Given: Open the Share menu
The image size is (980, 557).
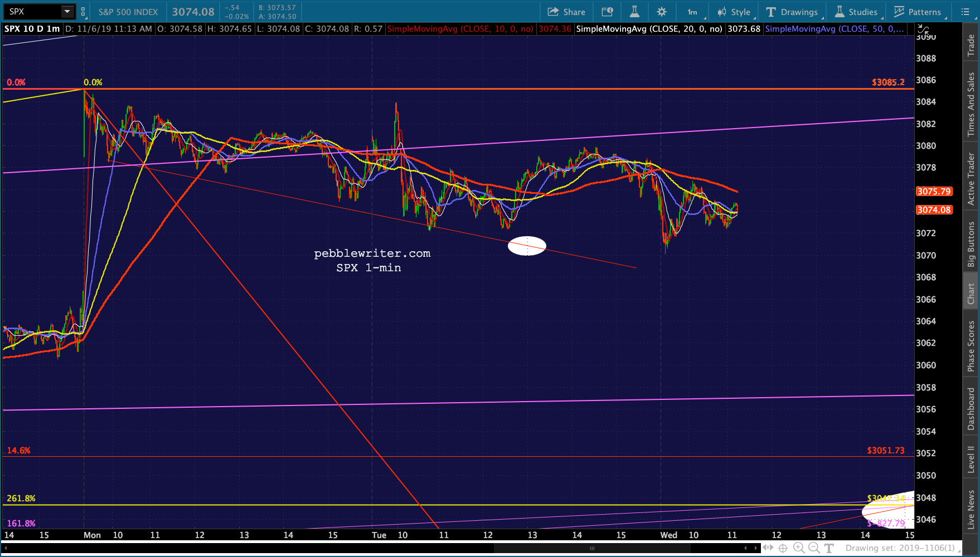Looking at the screenshot, I should point(566,12).
